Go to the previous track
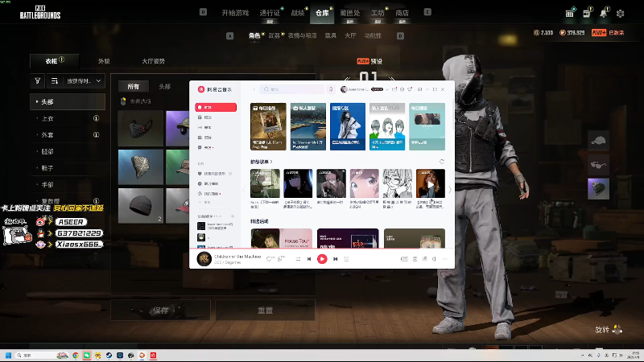 pos(309,259)
